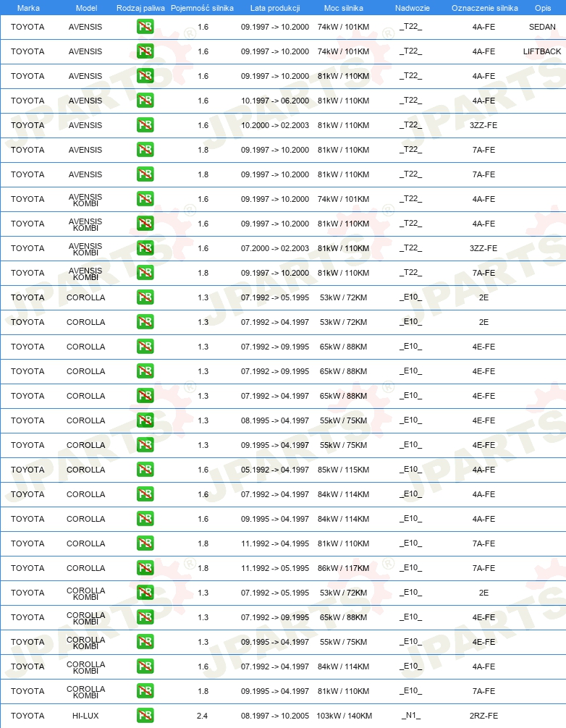This screenshot has width=566, height=728.
Task: Click the Moc silnika column header
Action: tap(344, 8)
